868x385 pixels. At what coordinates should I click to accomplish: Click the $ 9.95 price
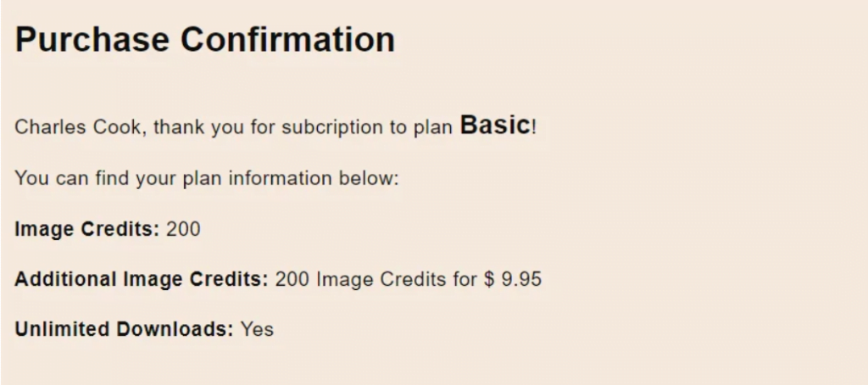[x=513, y=279]
